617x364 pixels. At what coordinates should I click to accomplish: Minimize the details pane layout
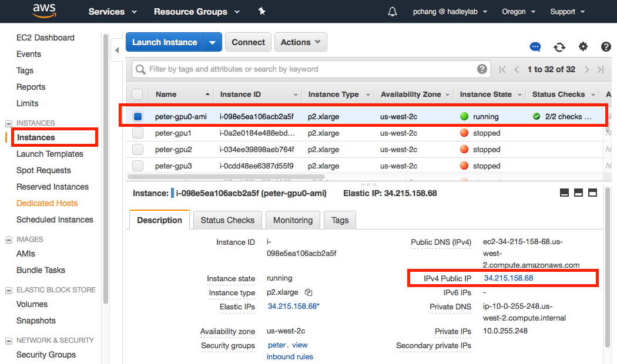tap(564, 193)
